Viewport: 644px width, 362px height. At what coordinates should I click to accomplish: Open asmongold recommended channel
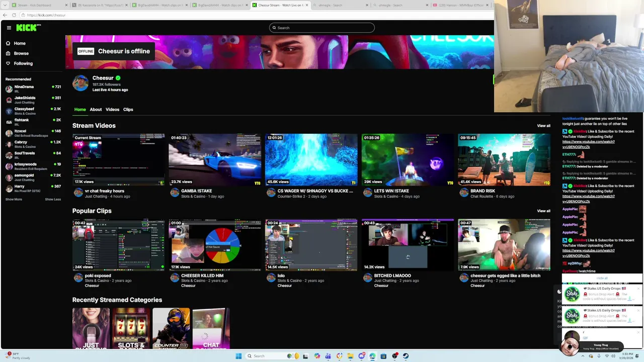click(33, 177)
